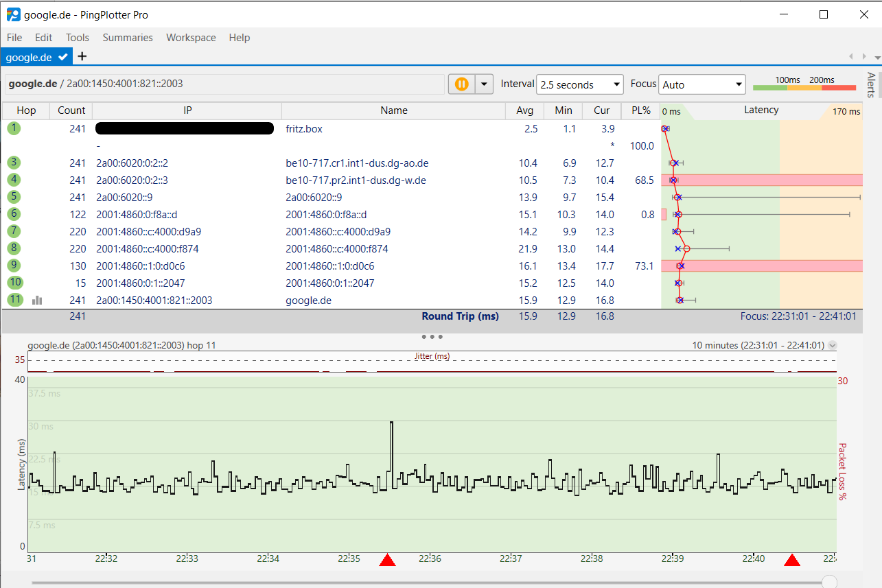Open the Interval dropdown set to 2.5 seconds
This screenshot has height=588, width=882.
tap(580, 84)
